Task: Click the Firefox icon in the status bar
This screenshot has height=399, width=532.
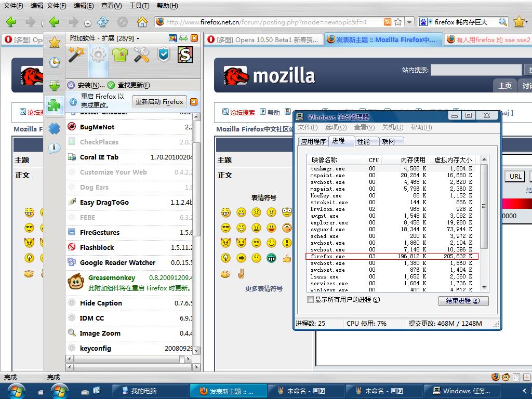Action: pyautogui.click(x=495, y=377)
